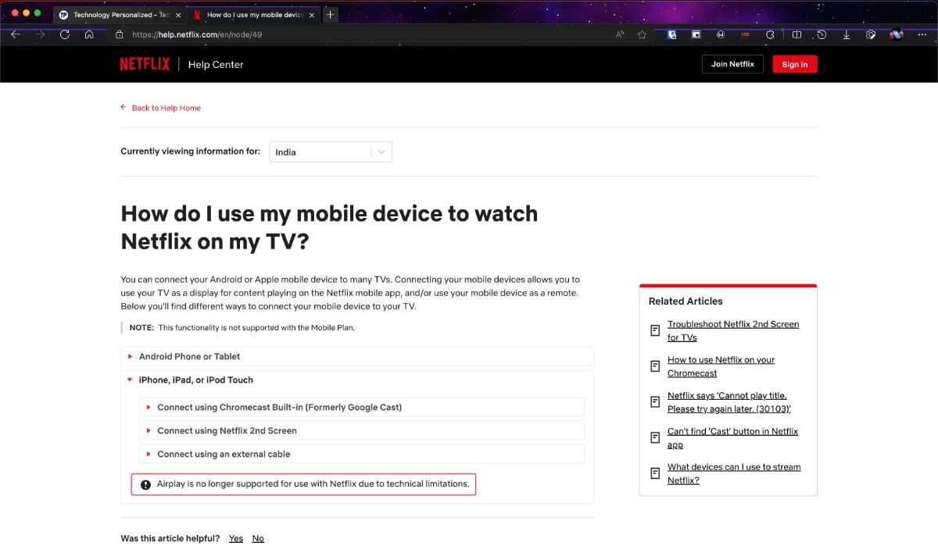Open 'Cannot play title' (30103) article

[x=729, y=402]
